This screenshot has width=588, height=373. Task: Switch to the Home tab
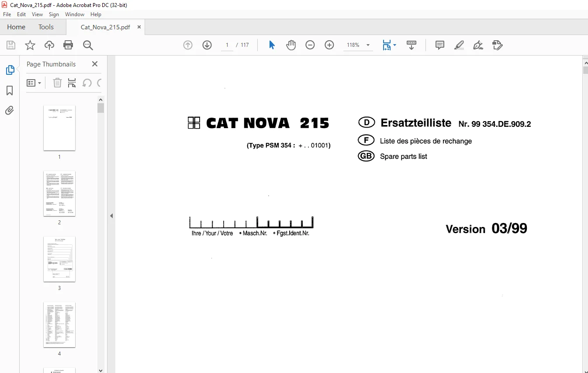[16, 27]
